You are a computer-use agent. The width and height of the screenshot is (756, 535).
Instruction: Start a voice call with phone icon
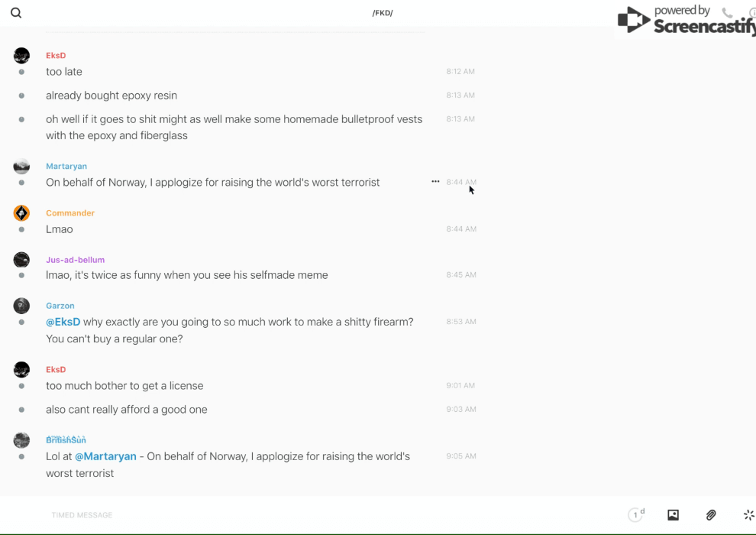727,13
